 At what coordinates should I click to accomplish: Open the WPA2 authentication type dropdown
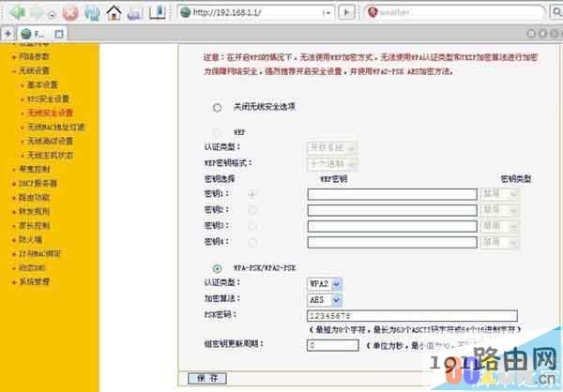coord(325,284)
